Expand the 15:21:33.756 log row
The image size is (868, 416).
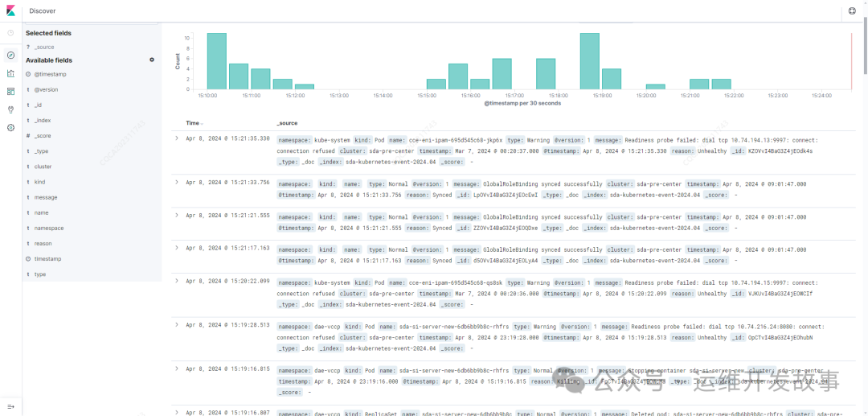point(177,182)
